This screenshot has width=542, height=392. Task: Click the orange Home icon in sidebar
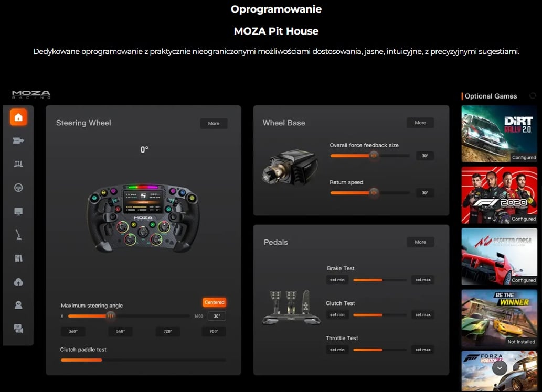(18, 117)
